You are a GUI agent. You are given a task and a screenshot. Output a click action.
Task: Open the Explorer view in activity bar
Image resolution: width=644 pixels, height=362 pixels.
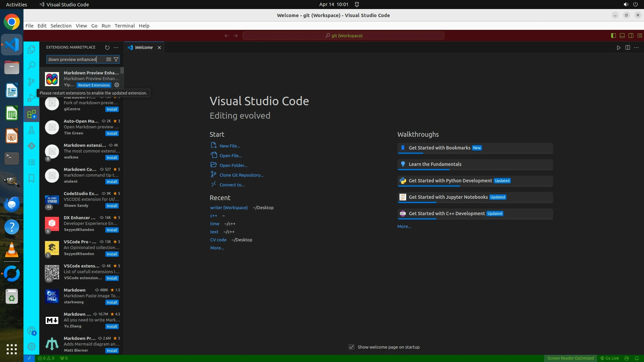pyautogui.click(x=32, y=50)
